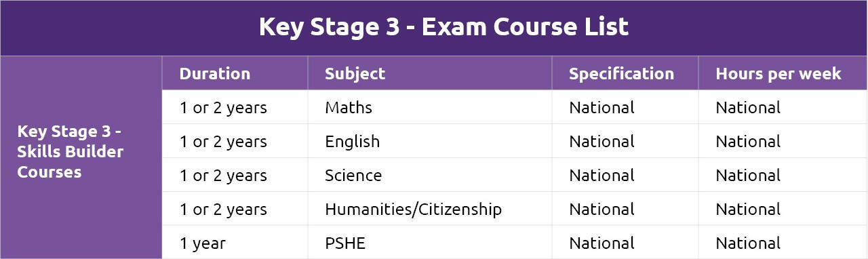Select the duration cell in the Humanities/Citizenship row
The height and width of the screenshot is (259, 868).
(235, 209)
